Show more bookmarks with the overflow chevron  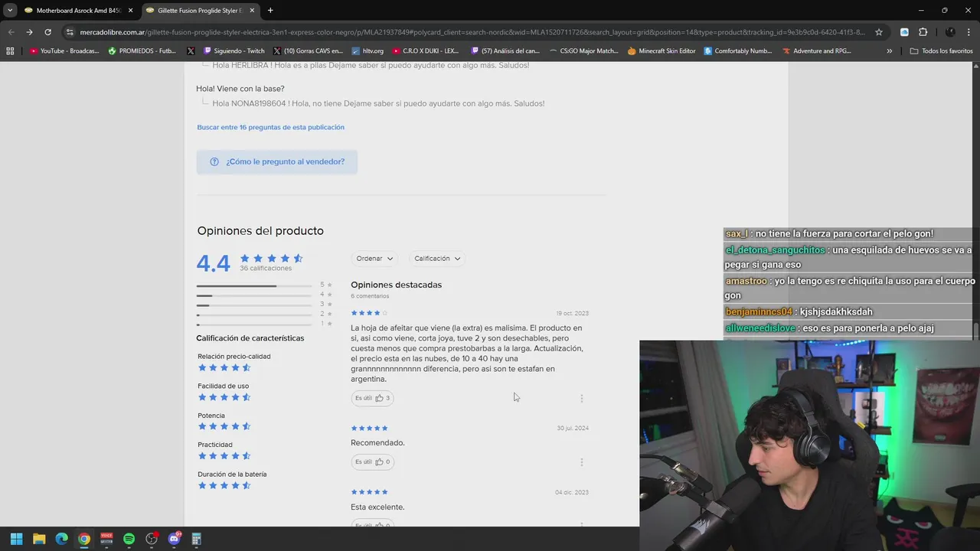pos(889,51)
